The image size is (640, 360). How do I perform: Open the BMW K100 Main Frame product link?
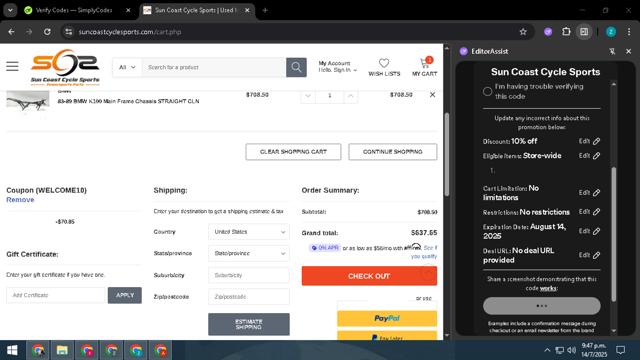[x=128, y=101]
